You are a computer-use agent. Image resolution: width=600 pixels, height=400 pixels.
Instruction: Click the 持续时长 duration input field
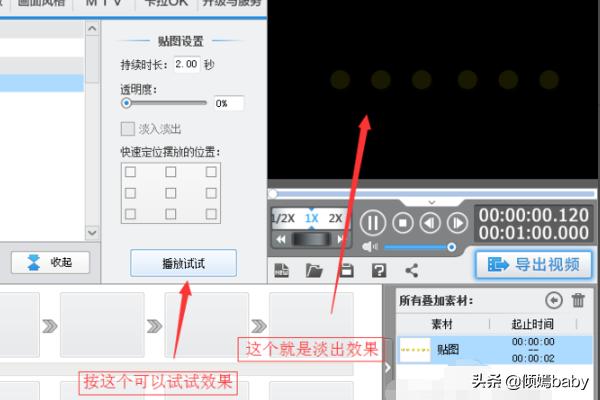187,64
